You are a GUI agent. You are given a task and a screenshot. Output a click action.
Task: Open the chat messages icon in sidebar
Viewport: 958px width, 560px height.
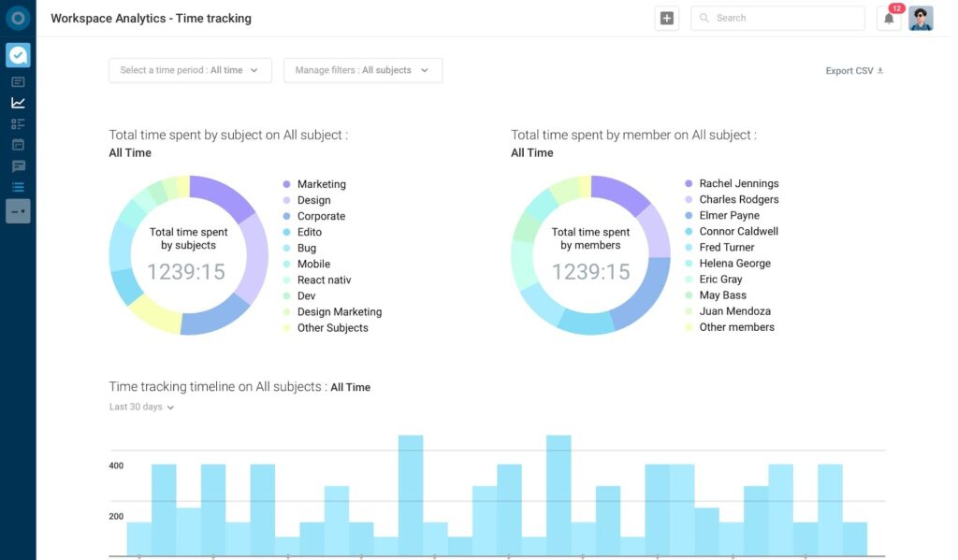(18, 166)
